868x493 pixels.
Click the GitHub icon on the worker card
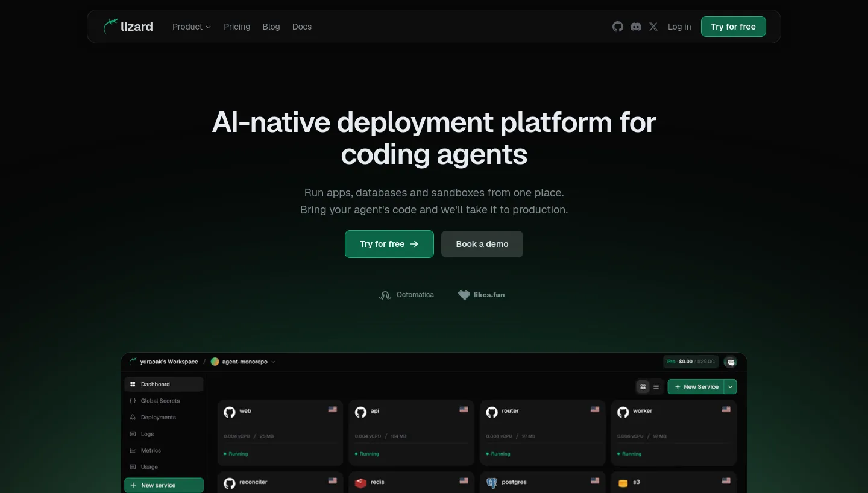pyautogui.click(x=624, y=412)
